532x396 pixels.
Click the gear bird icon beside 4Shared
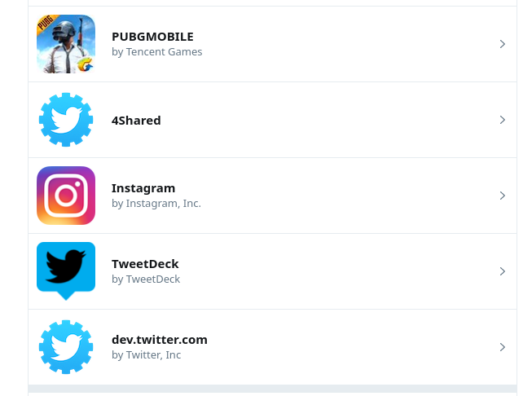tap(66, 120)
